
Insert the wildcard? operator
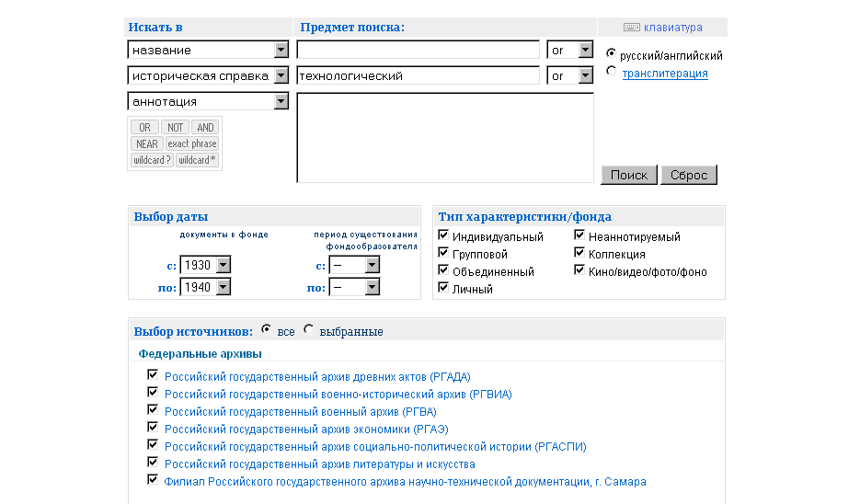tap(152, 160)
